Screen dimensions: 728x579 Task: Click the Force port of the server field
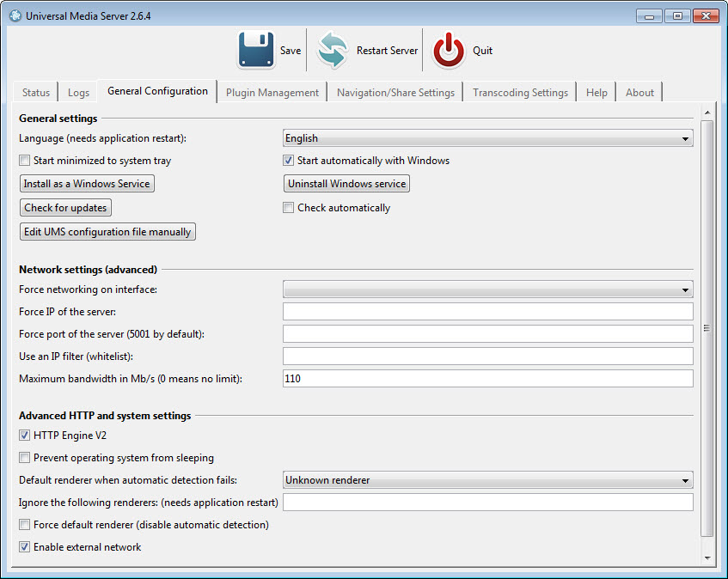click(x=488, y=334)
